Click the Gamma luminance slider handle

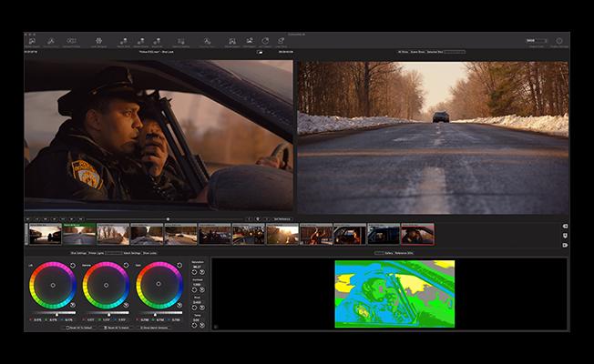point(109,315)
